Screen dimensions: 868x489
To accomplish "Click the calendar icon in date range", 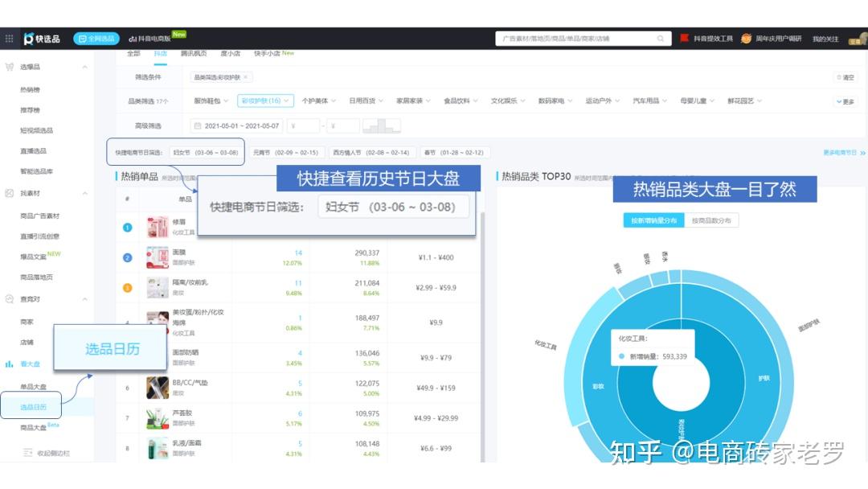I will (197, 125).
